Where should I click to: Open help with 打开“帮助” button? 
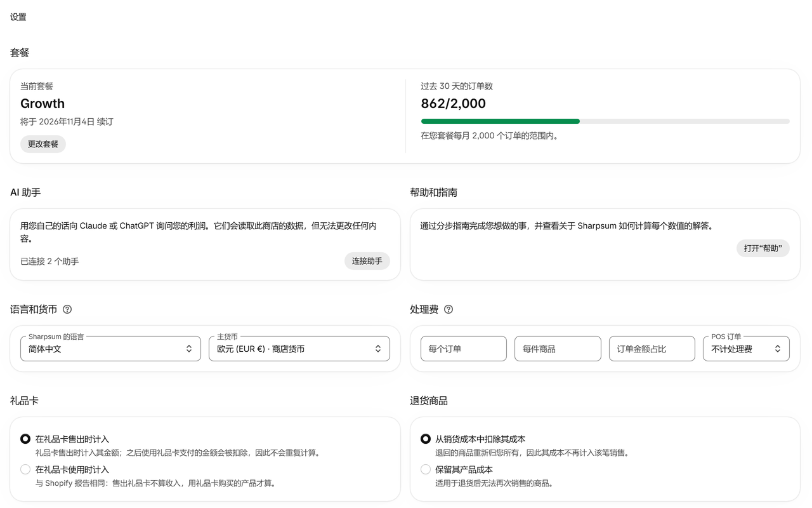point(763,248)
